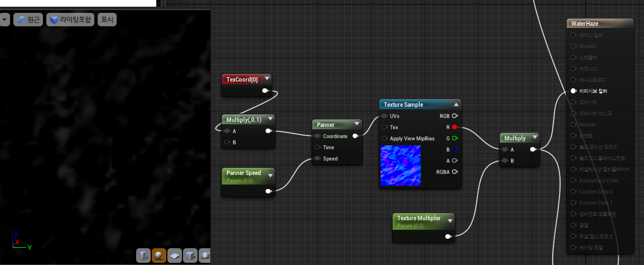Click the 이미시브 컬러 emissive input pin
Image resolution: width=644 pixels, height=265 pixels.
(x=574, y=91)
